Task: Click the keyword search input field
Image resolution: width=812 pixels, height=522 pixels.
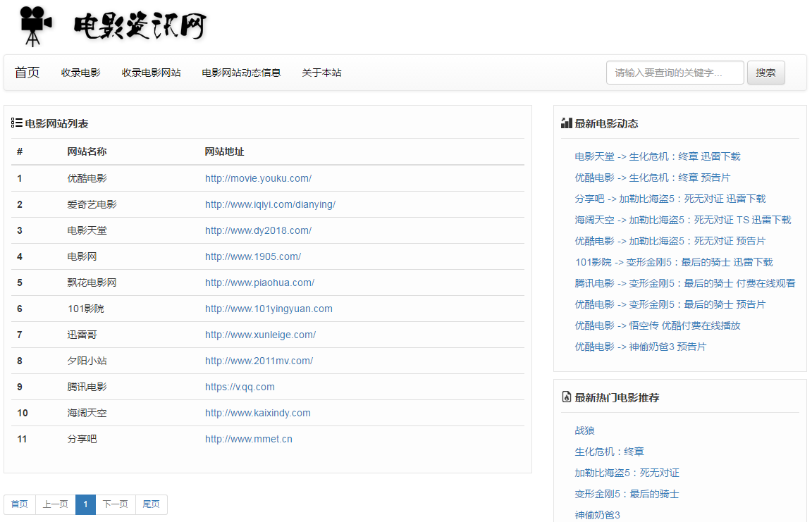Action: click(x=675, y=72)
